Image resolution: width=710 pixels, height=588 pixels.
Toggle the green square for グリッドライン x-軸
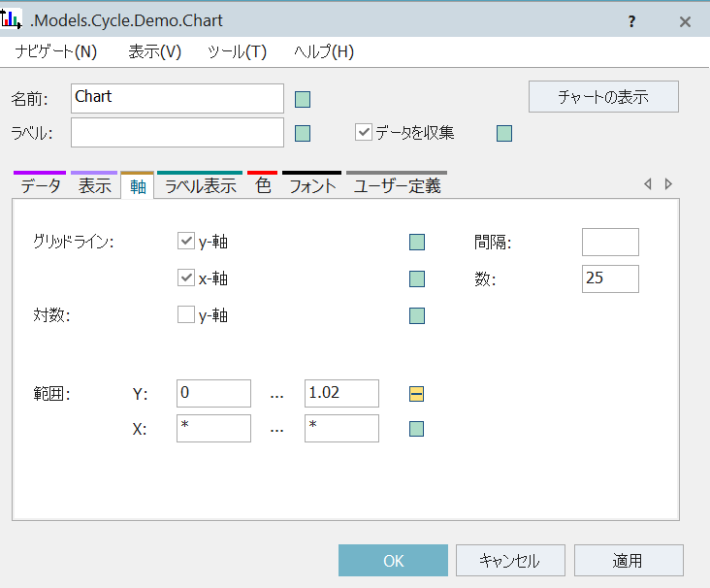pyautogui.click(x=416, y=279)
